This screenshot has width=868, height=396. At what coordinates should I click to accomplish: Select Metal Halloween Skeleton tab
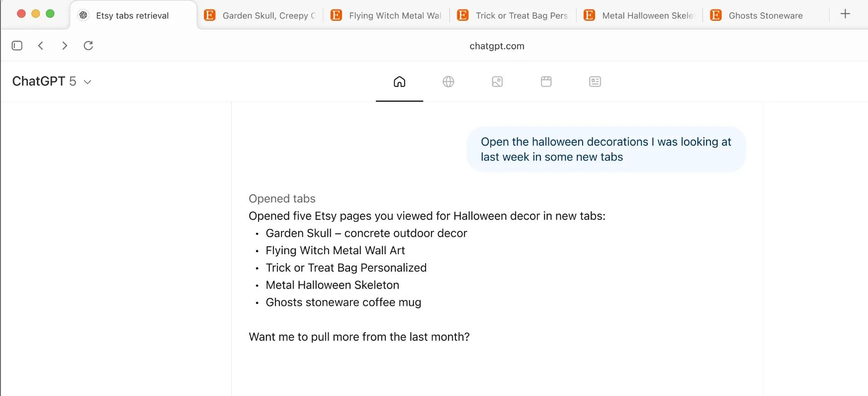(x=640, y=15)
